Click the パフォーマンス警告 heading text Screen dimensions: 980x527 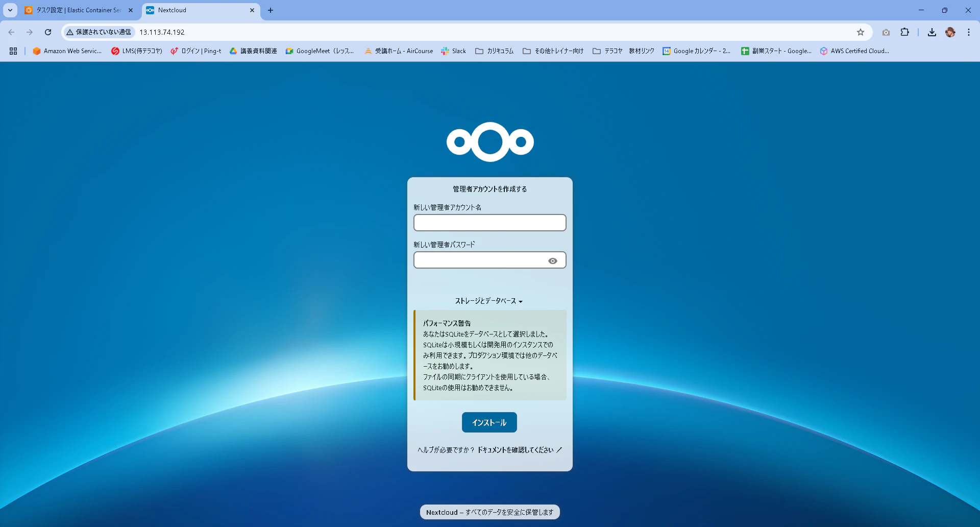point(447,323)
